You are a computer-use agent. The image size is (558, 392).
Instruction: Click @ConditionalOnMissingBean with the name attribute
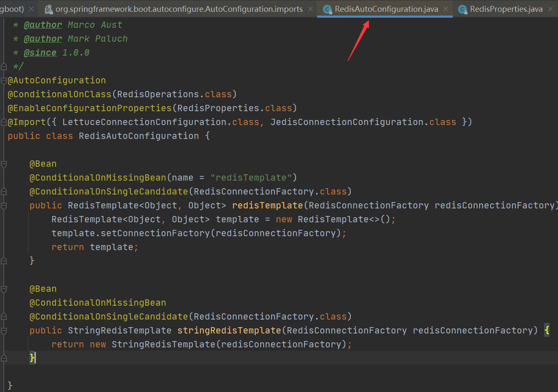click(x=98, y=178)
